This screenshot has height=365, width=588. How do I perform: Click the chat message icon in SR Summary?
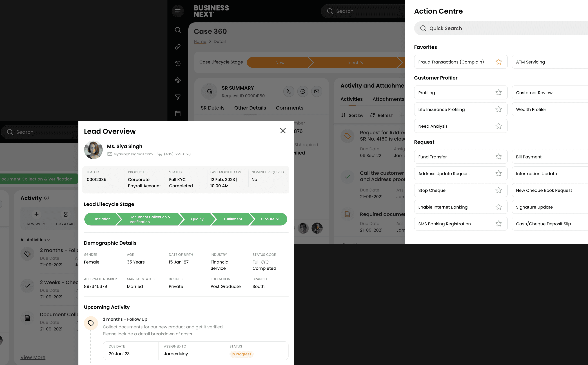[x=303, y=92]
